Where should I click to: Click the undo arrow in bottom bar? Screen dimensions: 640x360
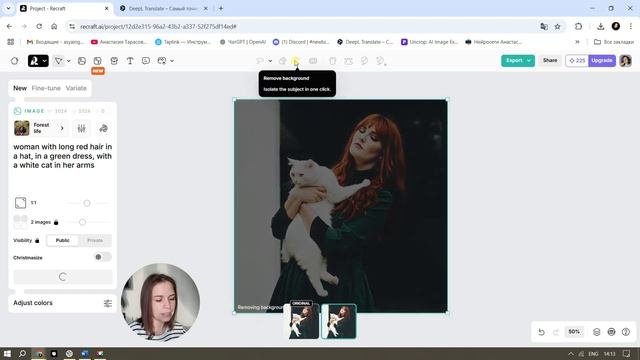541,332
